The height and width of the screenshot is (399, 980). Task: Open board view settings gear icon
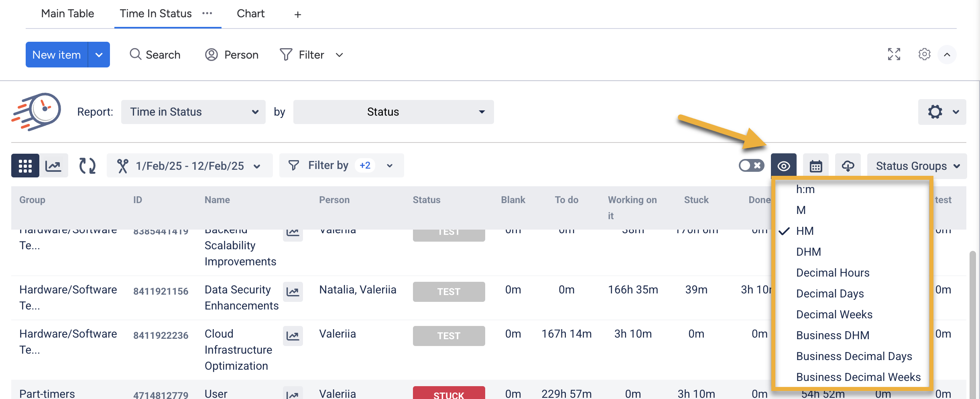(x=924, y=54)
